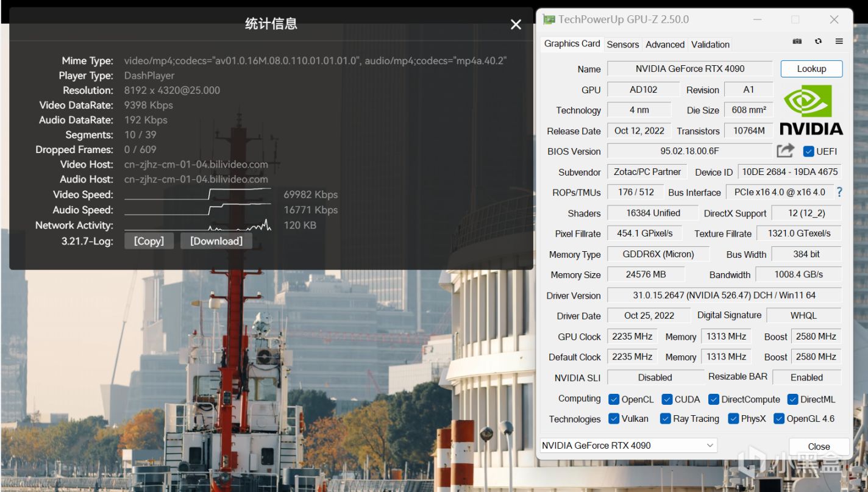The width and height of the screenshot is (868, 492).
Task: Click the Bus Width field 384 bit
Action: pos(806,254)
